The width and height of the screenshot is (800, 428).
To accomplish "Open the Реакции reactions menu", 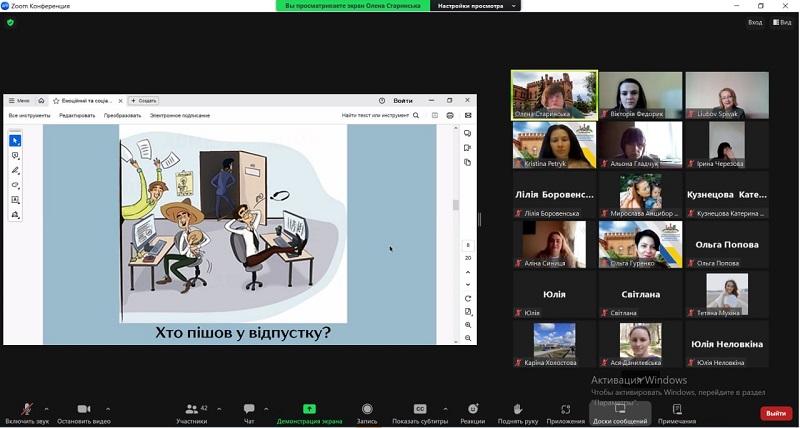I will click(472, 410).
